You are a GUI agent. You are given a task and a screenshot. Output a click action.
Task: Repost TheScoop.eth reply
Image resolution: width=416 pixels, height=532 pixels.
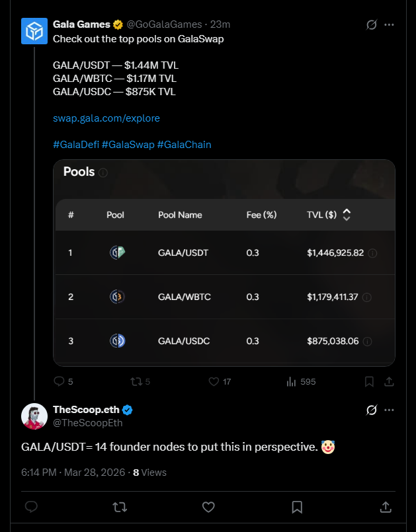pos(120,508)
